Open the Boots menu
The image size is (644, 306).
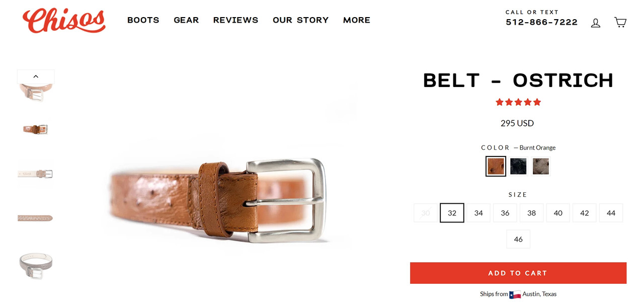[x=143, y=20]
